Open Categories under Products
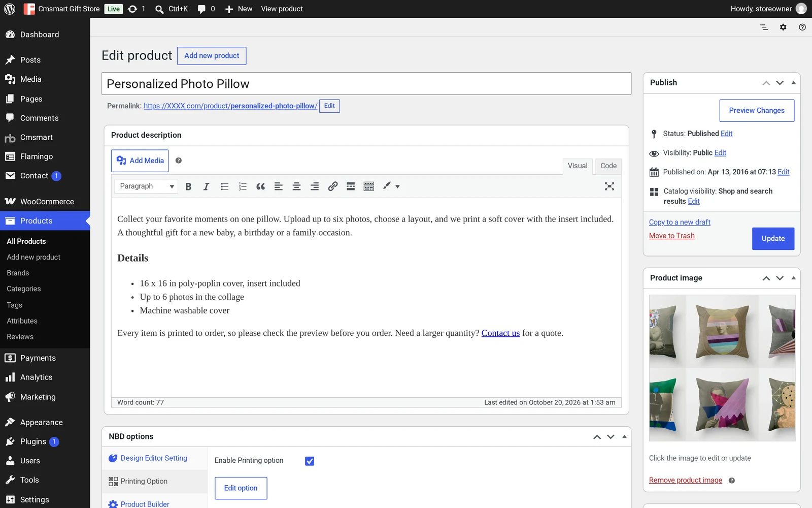 coord(24,289)
